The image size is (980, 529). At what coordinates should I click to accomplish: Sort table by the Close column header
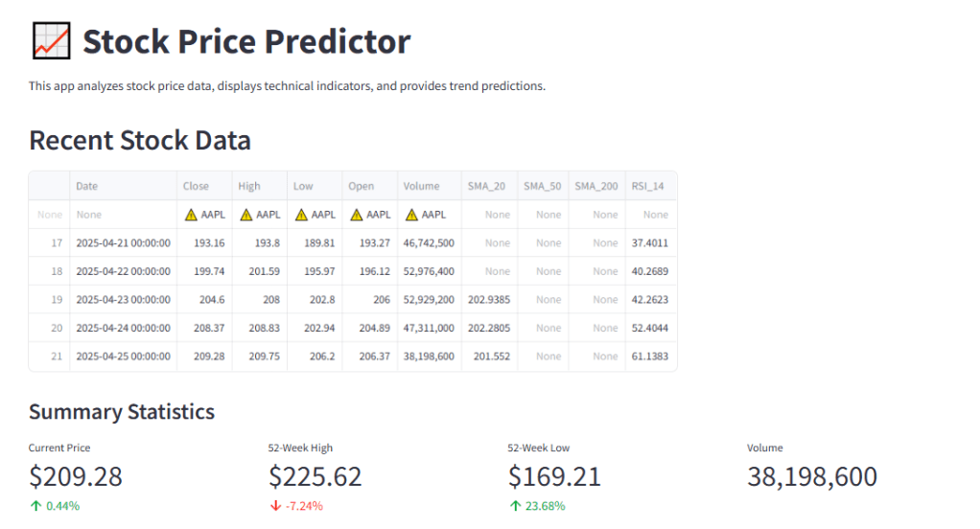click(196, 186)
